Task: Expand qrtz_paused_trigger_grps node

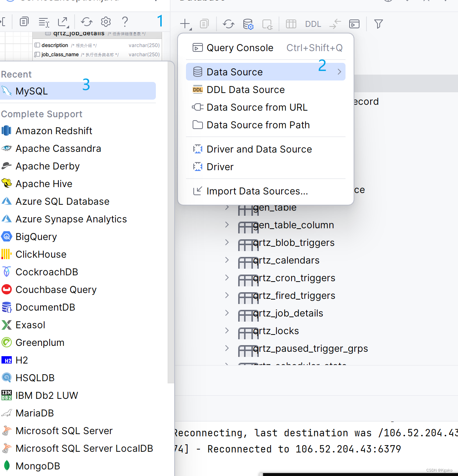Action: [227, 348]
